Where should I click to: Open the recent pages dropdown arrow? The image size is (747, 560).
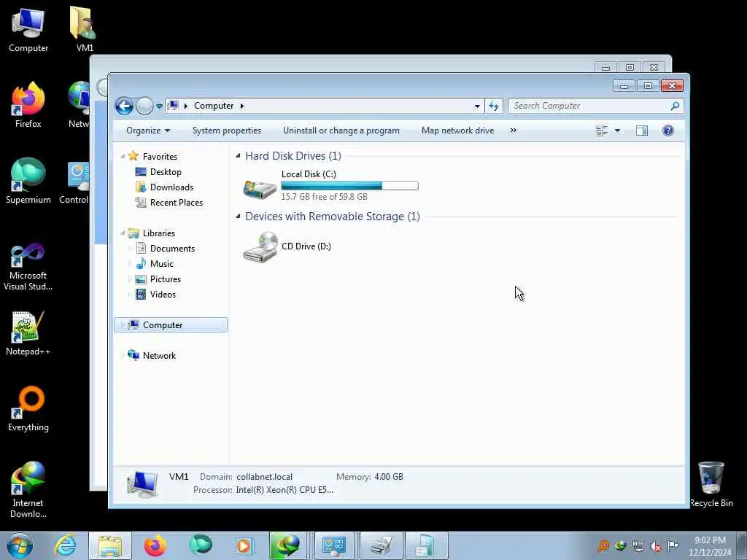(x=159, y=106)
